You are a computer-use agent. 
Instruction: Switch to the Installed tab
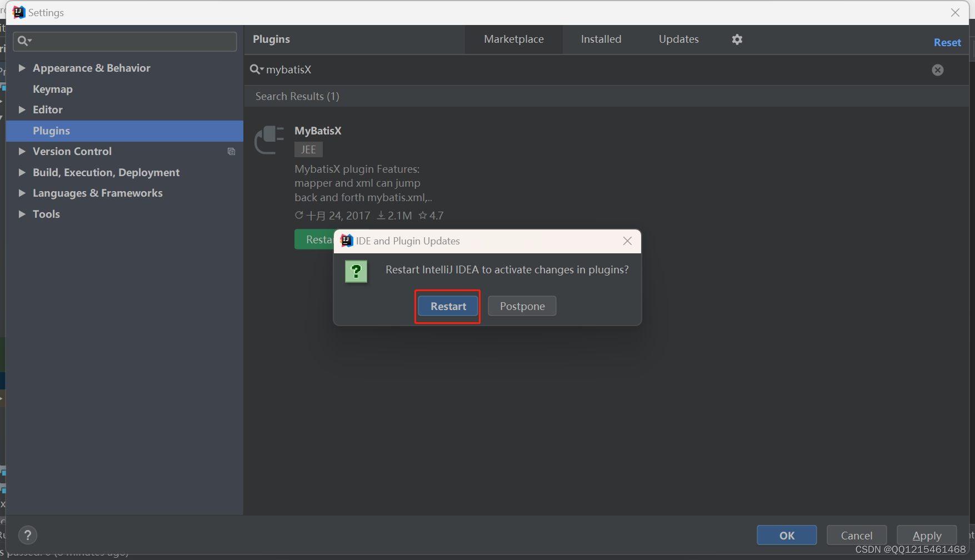pyautogui.click(x=601, y=39)
